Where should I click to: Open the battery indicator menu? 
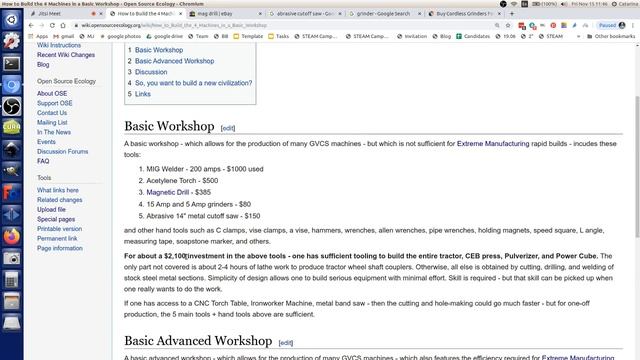tap(544, 4)
